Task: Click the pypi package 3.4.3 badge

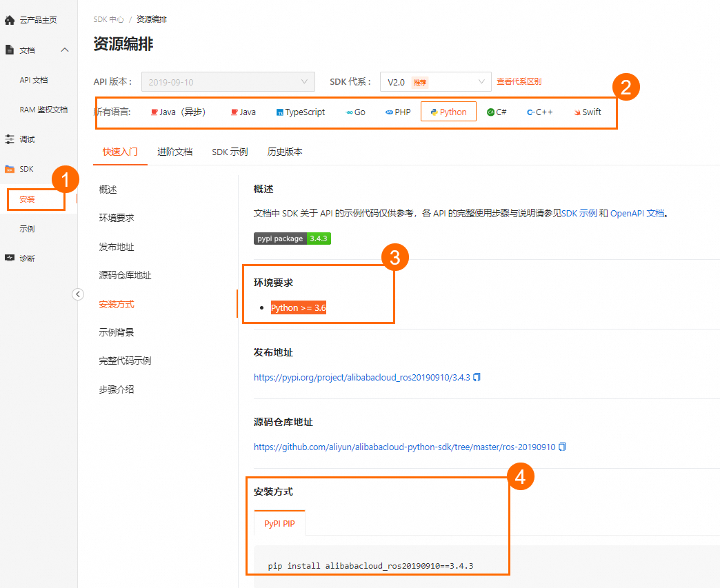Action: (292, 239)
